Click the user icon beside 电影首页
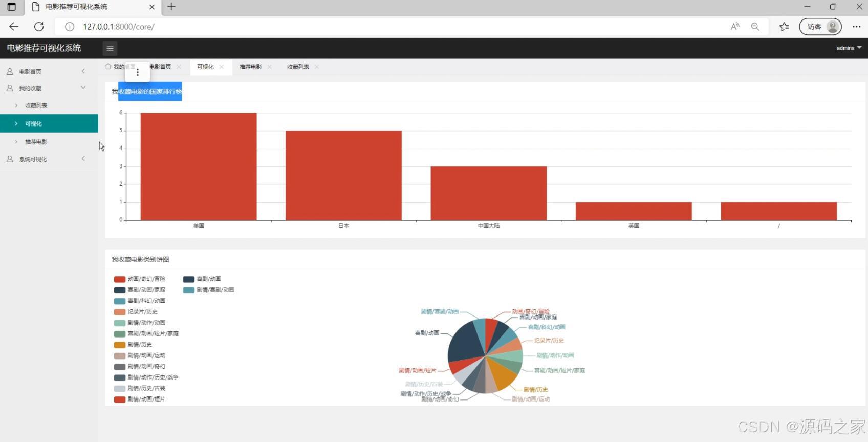 (x=10, y=72)
